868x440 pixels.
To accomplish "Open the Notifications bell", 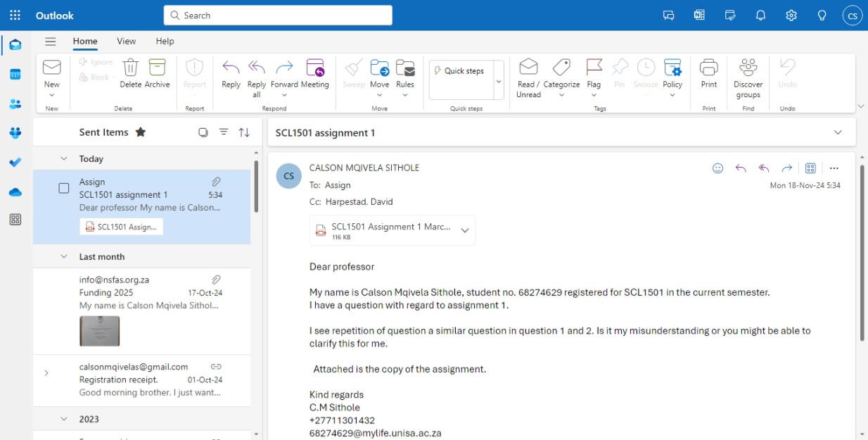I will pyautogui.click(x=760, y=15).
